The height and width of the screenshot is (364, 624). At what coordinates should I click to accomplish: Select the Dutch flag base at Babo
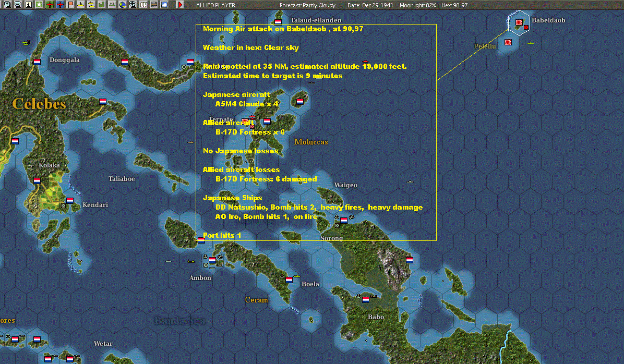366,299
